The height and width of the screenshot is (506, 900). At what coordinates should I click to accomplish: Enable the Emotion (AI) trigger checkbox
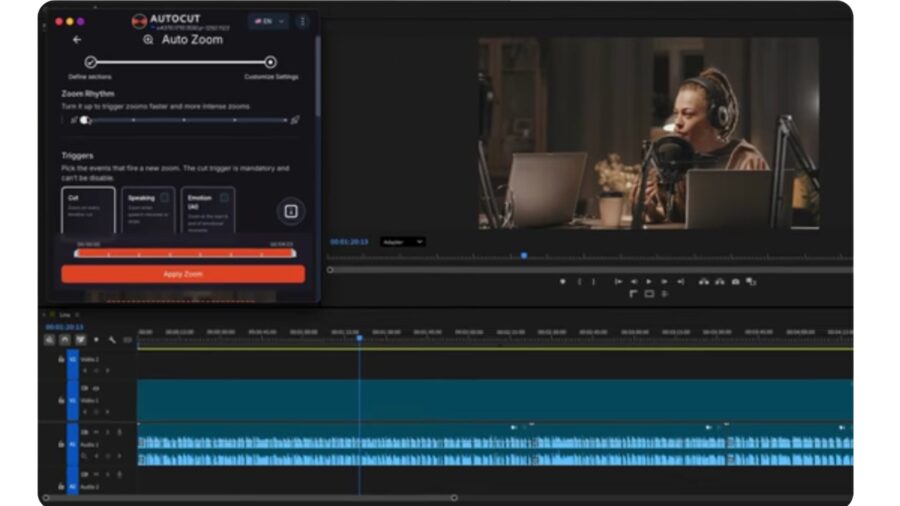tap(225, 198)
